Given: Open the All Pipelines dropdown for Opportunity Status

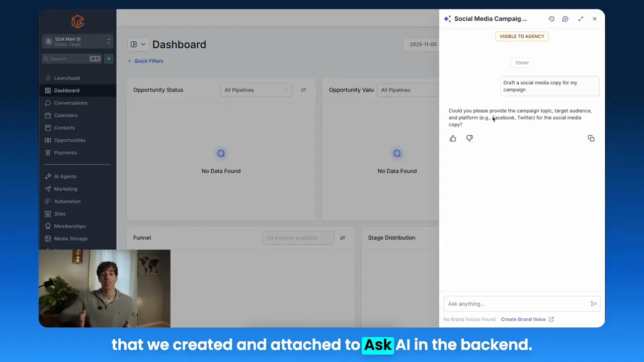Looking at the screenshot, I should 257,89.
